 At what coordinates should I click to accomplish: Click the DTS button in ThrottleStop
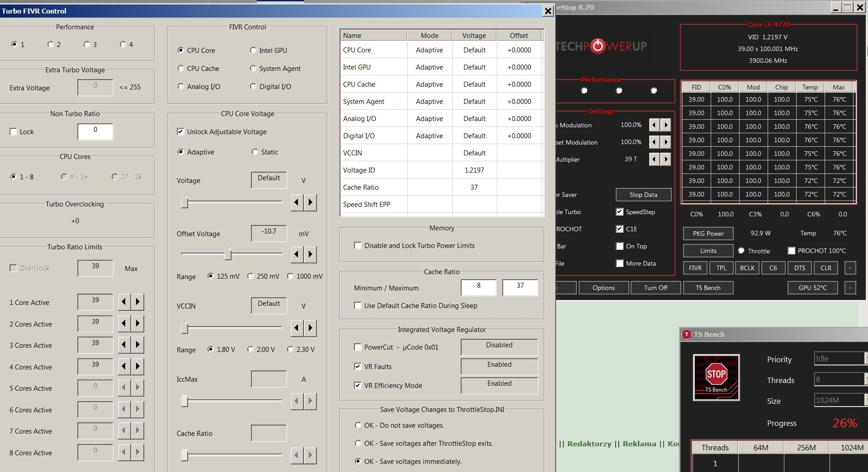(800, 268)
